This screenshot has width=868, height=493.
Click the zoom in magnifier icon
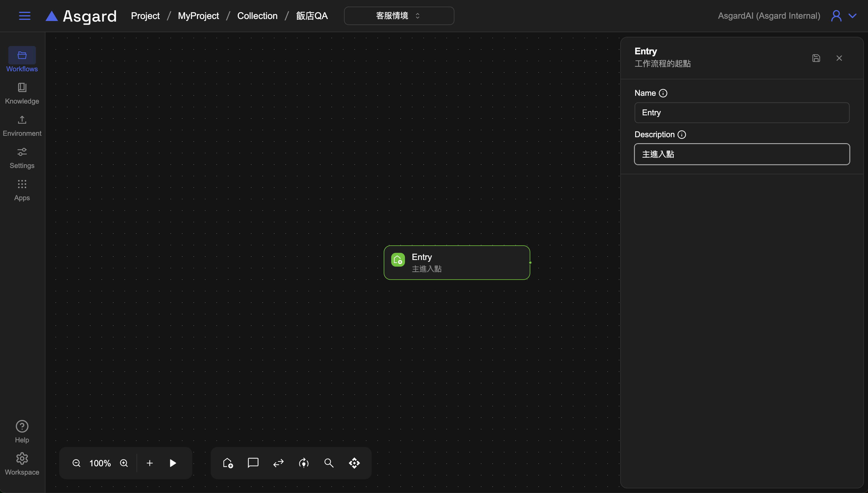(124, 463)
